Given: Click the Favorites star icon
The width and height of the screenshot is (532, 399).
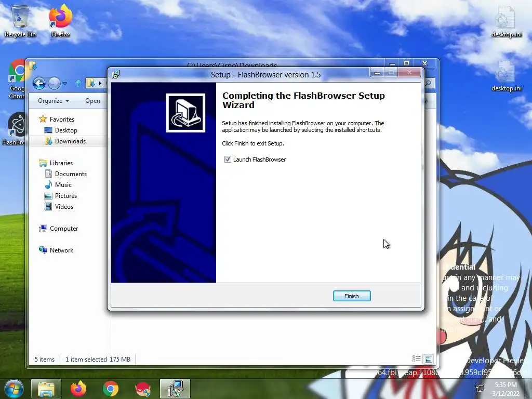Looking at the screenshot, I should (x=43, y=119).
